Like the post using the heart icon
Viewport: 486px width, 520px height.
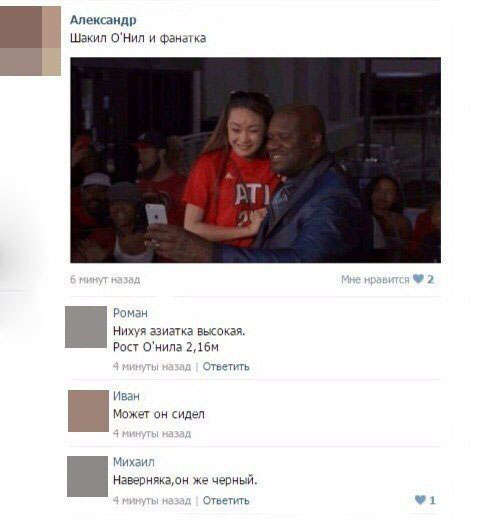click(418, 279)
